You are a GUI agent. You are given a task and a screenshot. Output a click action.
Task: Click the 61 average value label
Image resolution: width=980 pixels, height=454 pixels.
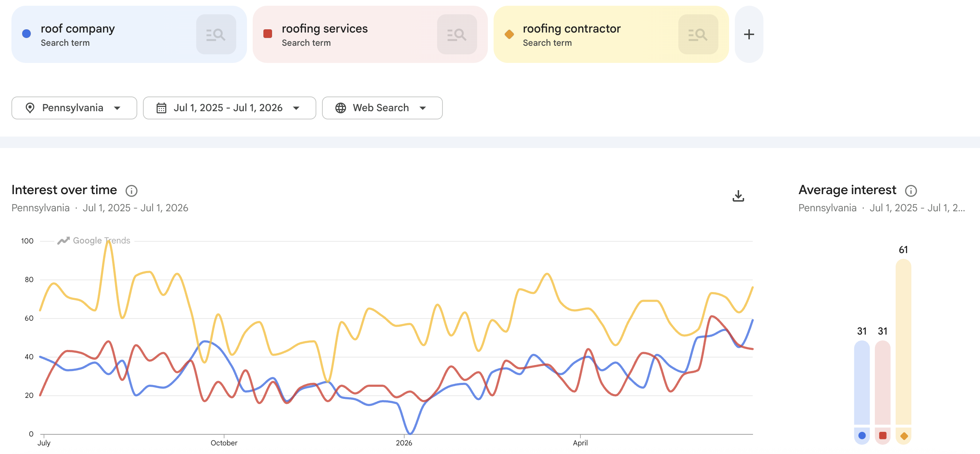click(x=903, y=250)
